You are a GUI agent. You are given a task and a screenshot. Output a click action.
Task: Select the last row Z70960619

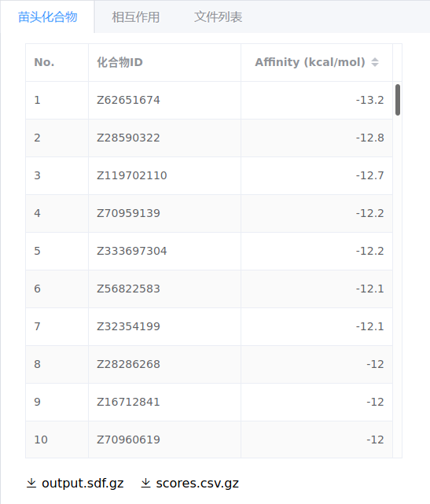coord(209,440)
